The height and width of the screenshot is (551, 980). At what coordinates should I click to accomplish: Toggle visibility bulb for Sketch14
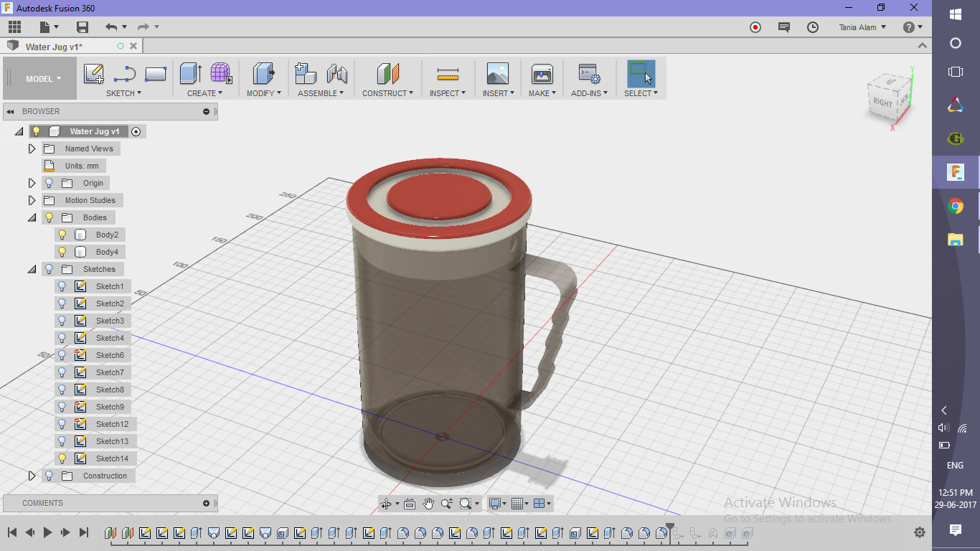62,458
